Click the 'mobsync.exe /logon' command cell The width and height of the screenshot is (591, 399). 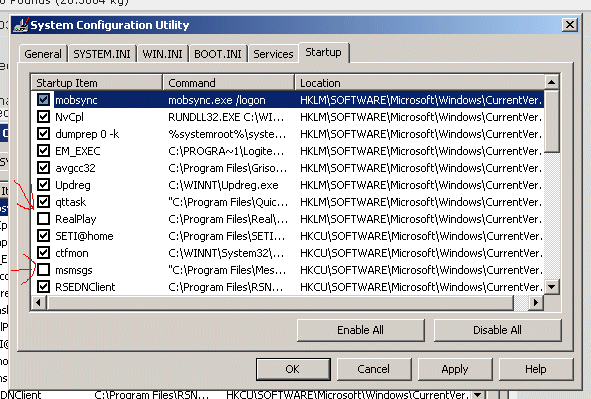point(217,100)
